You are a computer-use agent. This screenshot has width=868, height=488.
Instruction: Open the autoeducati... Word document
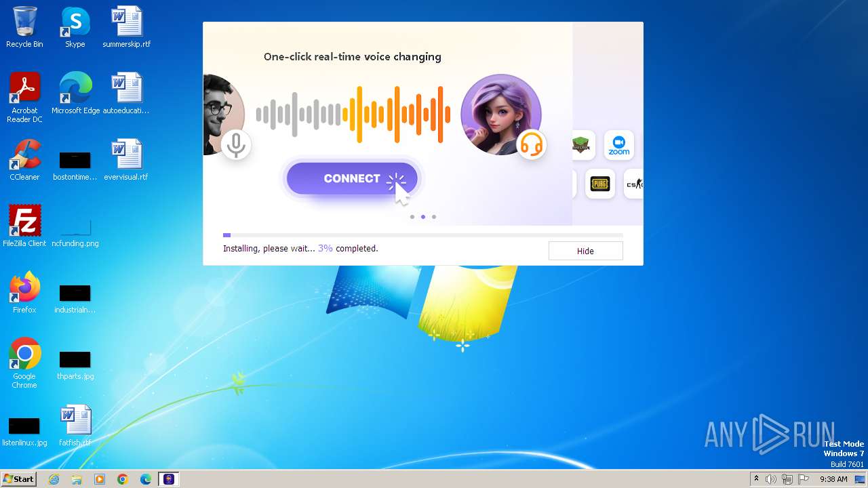126,94
